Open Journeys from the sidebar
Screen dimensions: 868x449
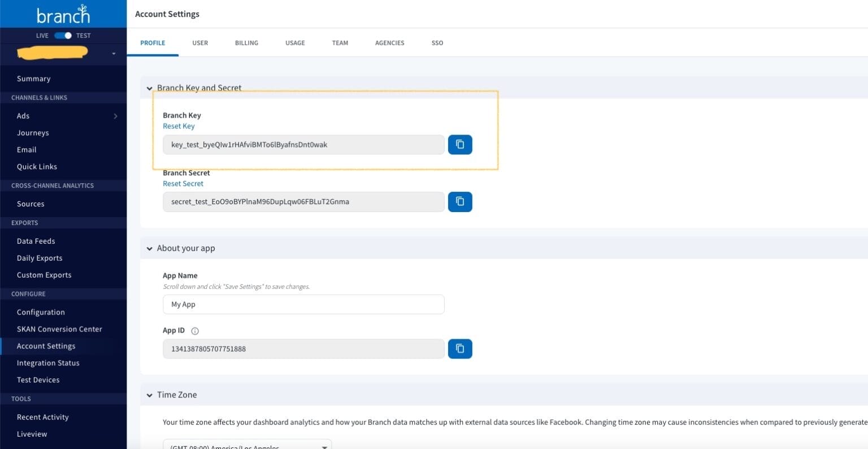33,132
